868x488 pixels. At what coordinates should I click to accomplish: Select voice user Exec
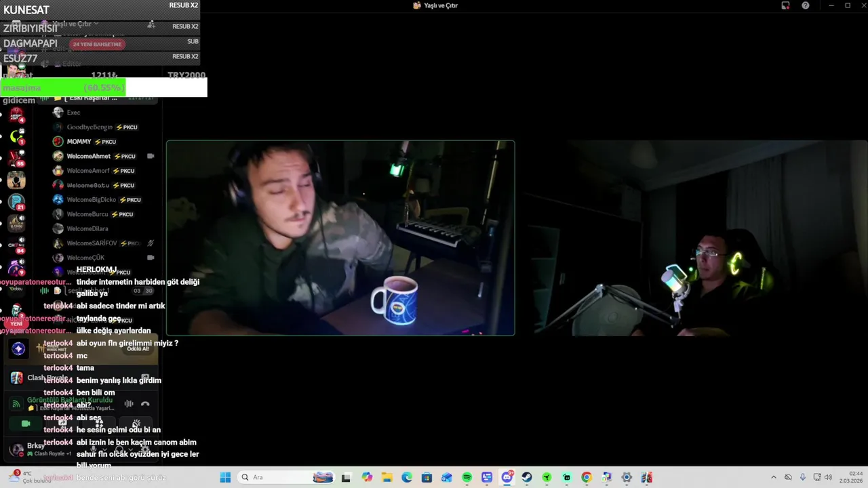[105, 113]
